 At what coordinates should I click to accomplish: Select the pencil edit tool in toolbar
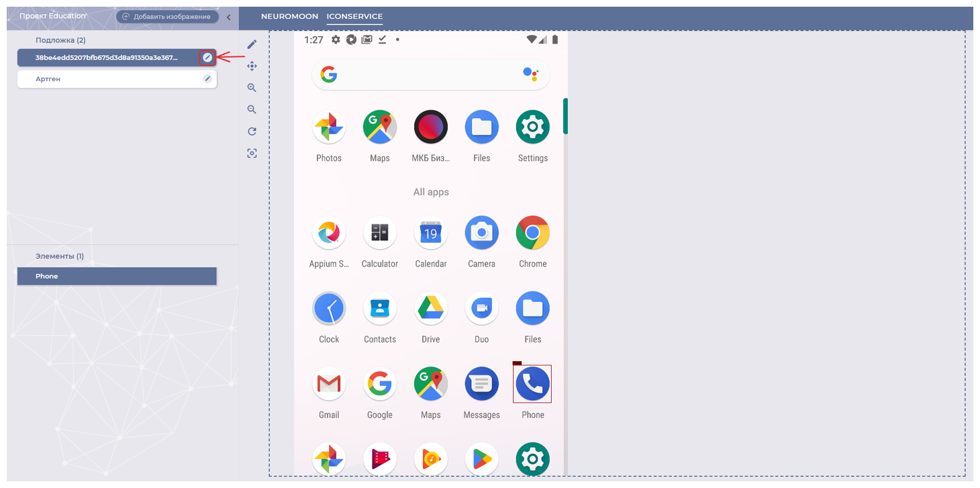click(252, 44)
